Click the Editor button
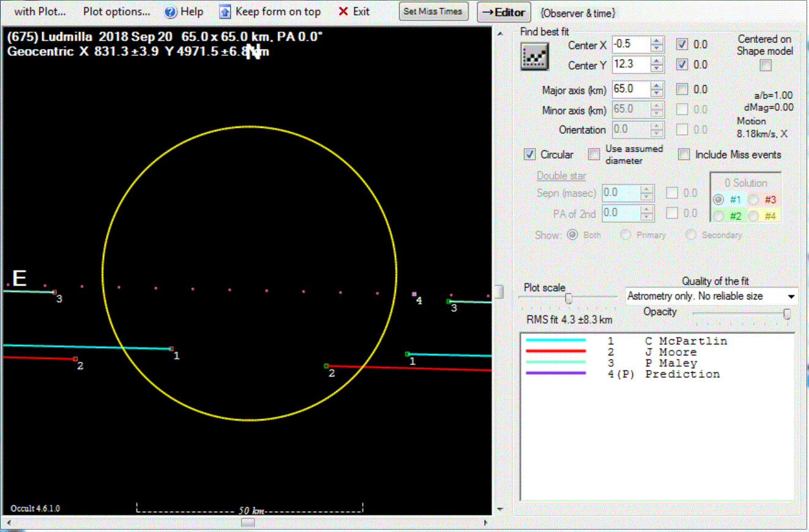The height and width of the screenshot is (532, 809). click(x=504, y=12)
